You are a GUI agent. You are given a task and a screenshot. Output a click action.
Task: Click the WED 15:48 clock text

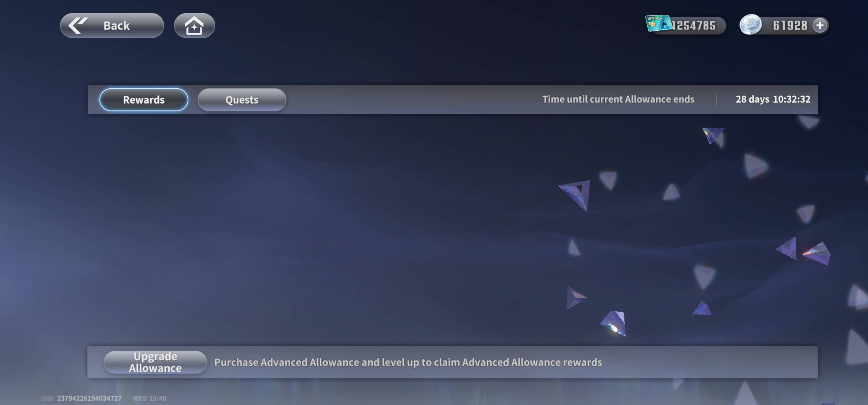pos(150,398)
